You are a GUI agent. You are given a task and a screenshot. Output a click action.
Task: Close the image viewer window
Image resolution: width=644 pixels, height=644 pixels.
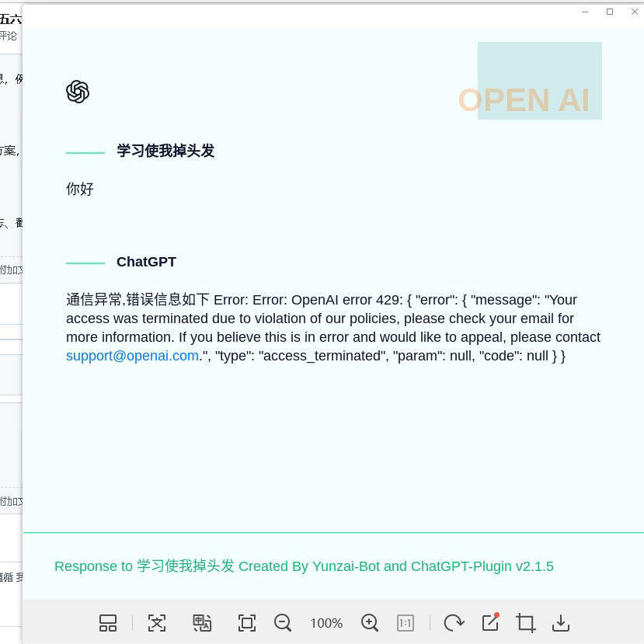[635, 12]
